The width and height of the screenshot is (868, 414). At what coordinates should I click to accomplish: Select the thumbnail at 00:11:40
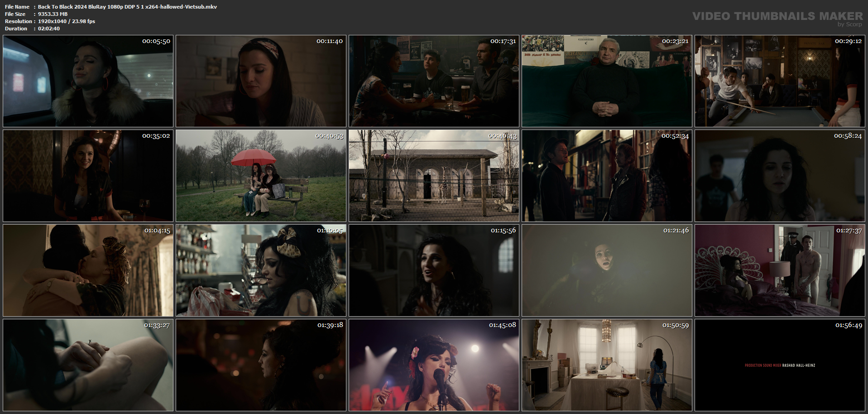coord(261,81)
